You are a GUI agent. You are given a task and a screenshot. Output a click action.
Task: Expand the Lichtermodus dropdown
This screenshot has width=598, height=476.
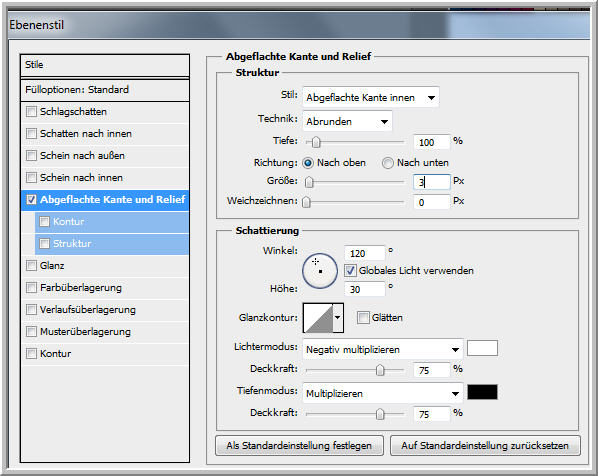pyautogui.click(x=383, y=349)
